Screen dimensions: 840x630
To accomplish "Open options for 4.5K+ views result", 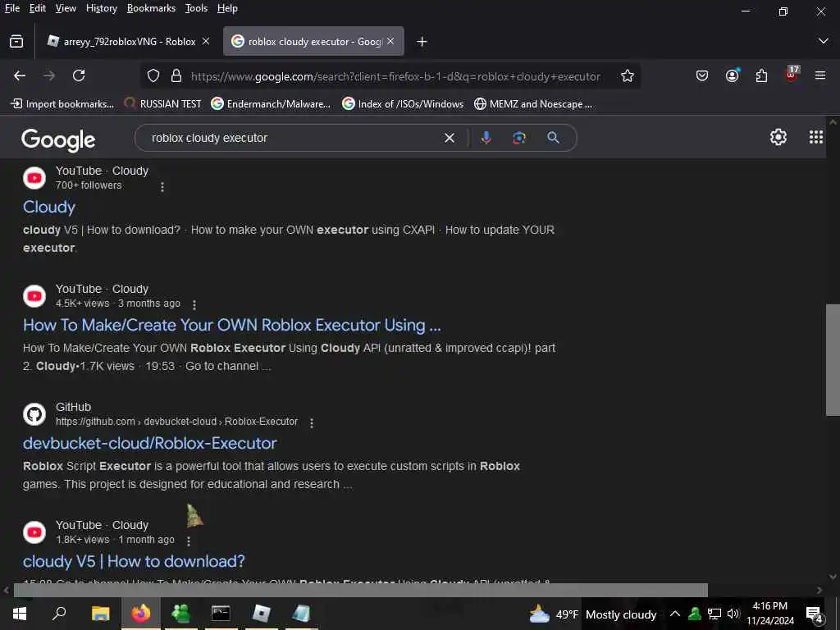I will point(194,305).
